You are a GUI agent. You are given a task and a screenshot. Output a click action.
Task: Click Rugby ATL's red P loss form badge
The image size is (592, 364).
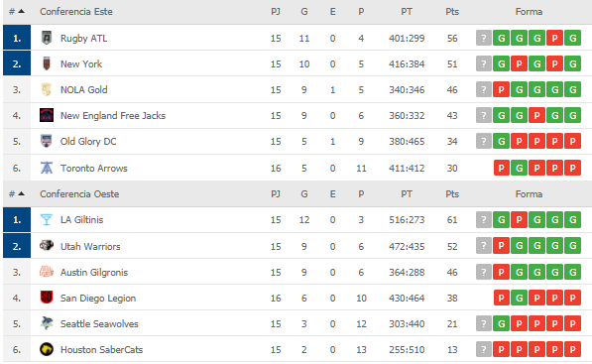[554, 38]
